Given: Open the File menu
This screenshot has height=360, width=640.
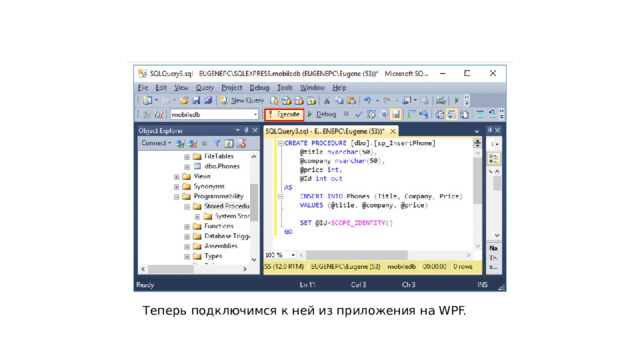Looking at the screenshot, I should pos(143,87).
